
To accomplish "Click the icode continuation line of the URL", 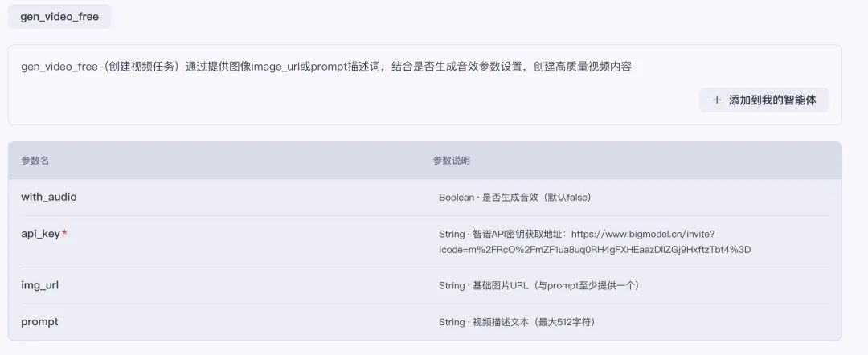I will pos(595,249).
